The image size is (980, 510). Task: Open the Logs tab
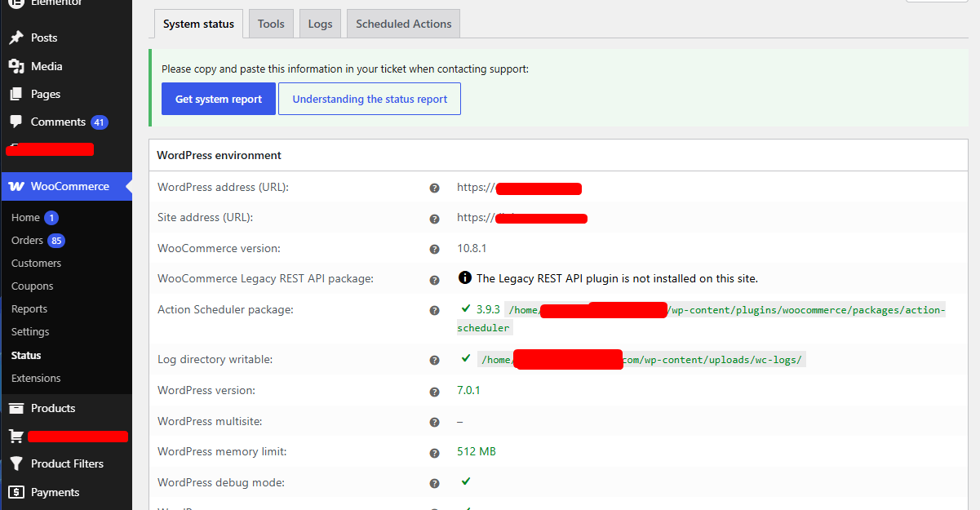320,24
